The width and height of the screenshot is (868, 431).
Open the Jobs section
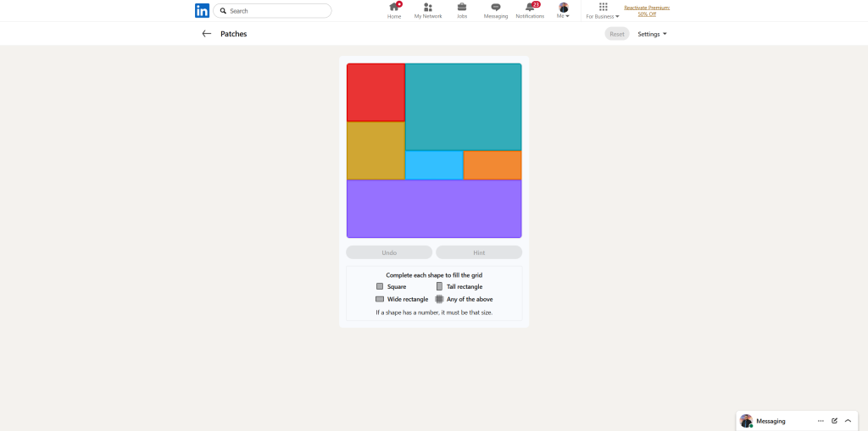[x=462, y=10]
